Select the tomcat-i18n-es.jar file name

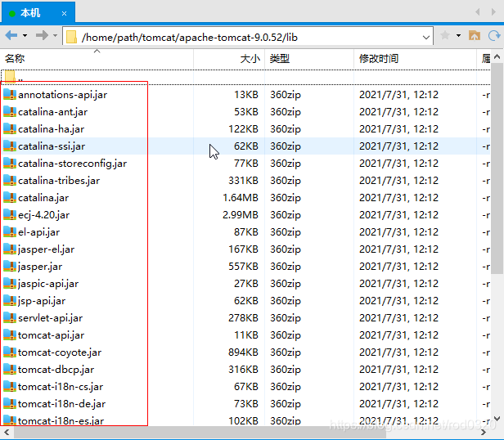tap(61, 421)
